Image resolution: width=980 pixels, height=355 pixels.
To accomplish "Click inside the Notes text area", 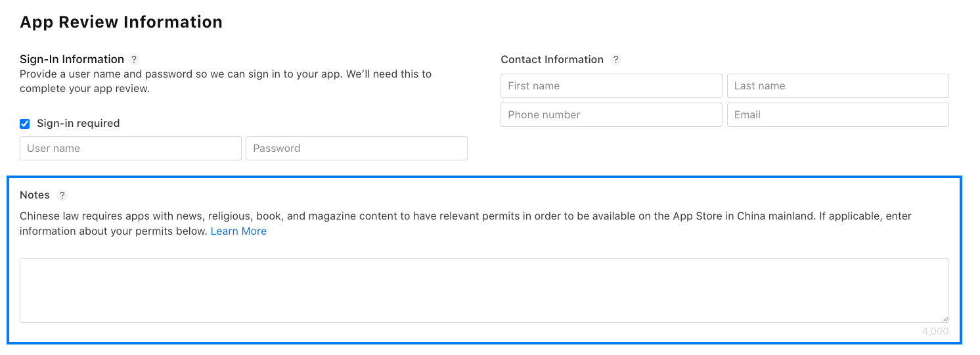I will pyautogui.click(x=484, y=291).
